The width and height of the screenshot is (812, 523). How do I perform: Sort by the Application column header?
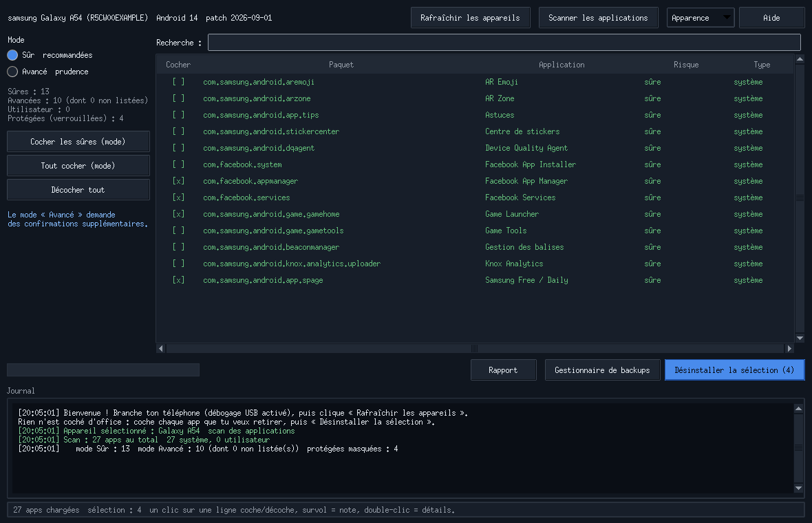pyautogui.click(x=562, y=65)
